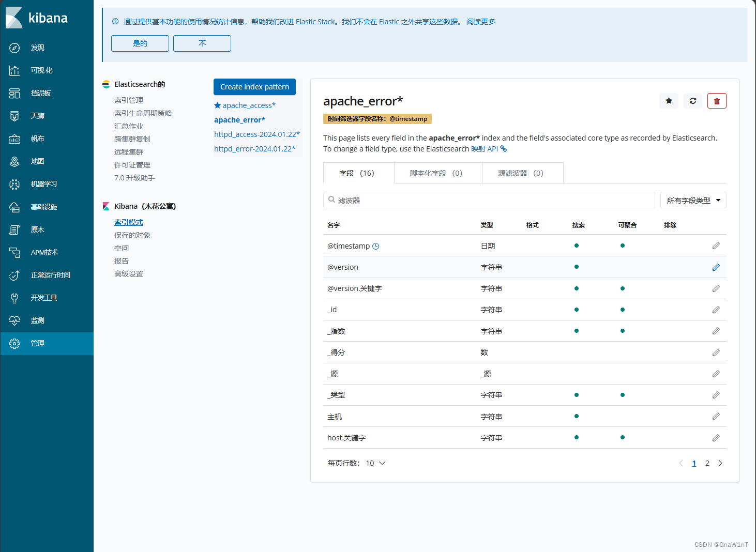The image size is (756, 552).
Task: Open the Visualize section in the sidebar
Action: pos(36,70)
